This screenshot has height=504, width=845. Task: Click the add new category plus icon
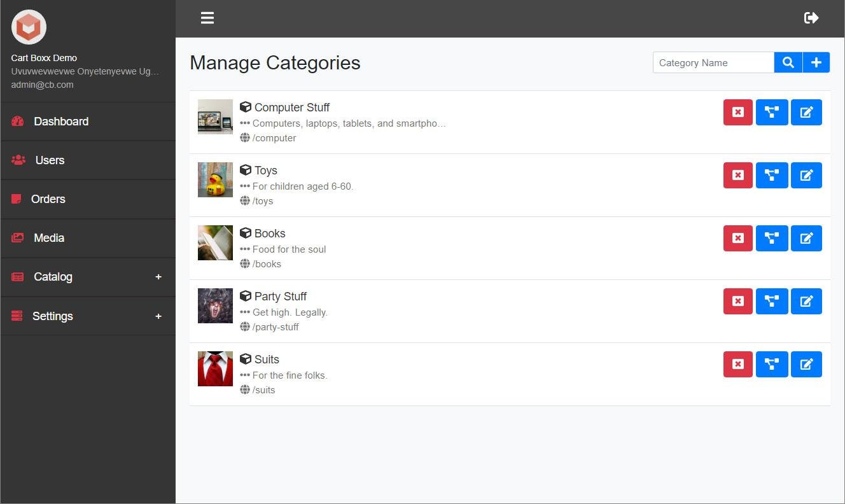[x=816, y=62]
